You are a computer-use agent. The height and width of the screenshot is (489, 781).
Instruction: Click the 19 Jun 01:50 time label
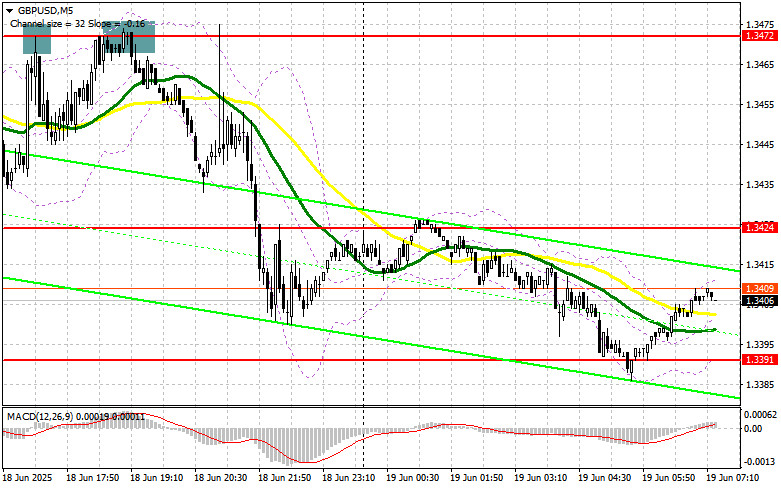476,478
